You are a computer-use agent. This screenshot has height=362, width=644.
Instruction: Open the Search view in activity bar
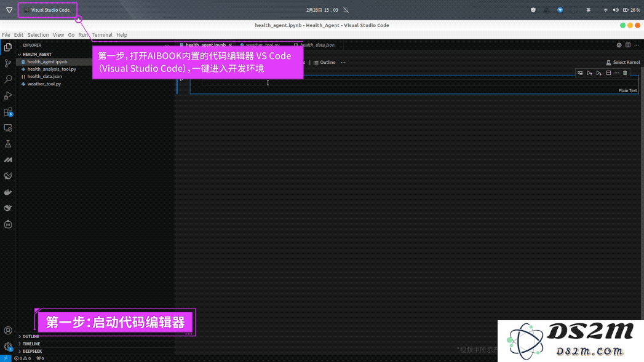[x=8, y=79]
